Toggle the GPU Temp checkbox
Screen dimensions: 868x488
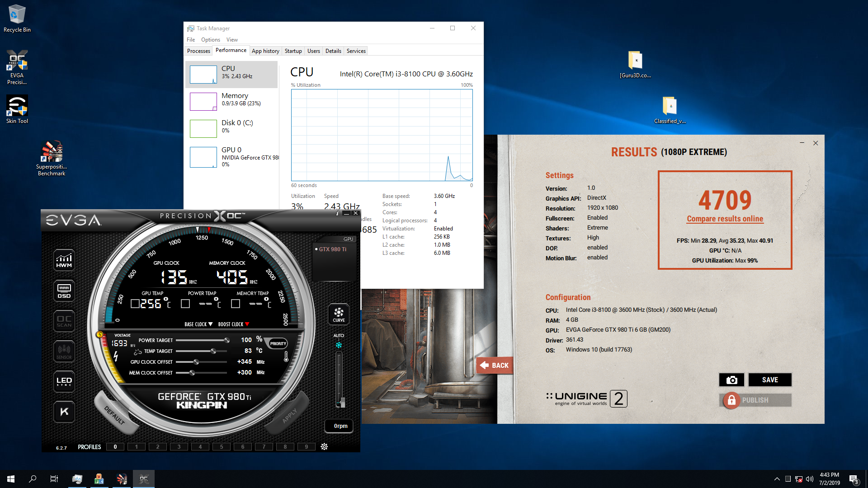135,304
